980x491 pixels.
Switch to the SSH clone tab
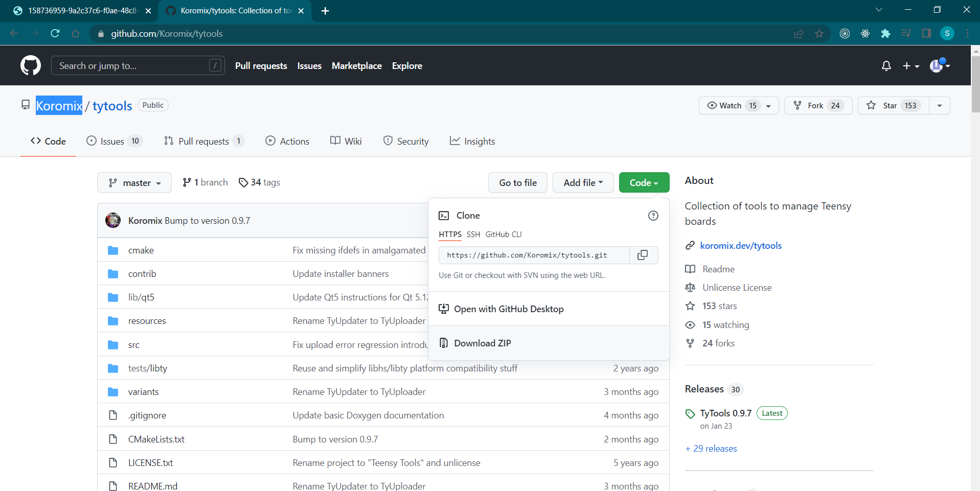474,234
